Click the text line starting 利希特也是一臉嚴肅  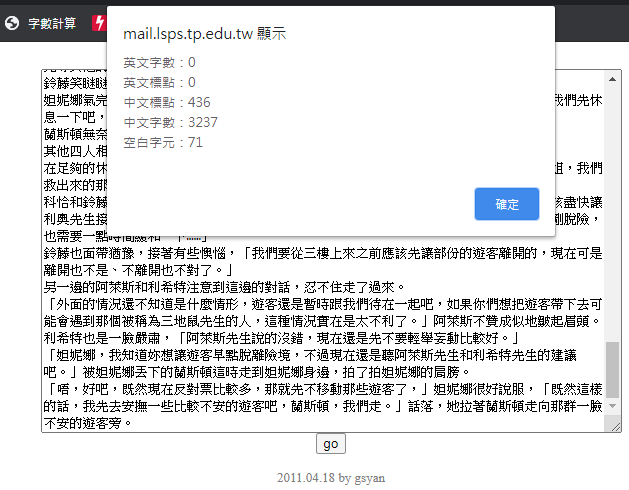coord(281,338)
